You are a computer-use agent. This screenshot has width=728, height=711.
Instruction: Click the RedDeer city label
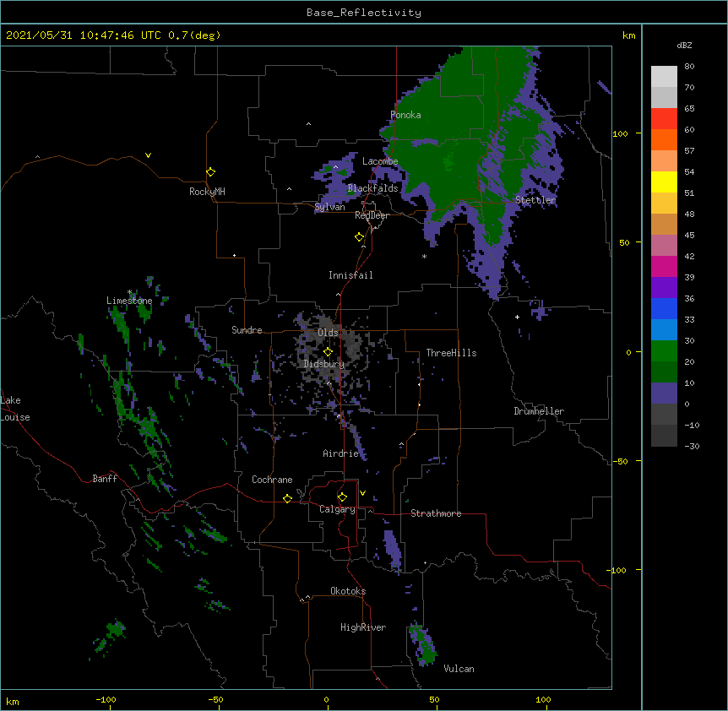tap(372, 215)
